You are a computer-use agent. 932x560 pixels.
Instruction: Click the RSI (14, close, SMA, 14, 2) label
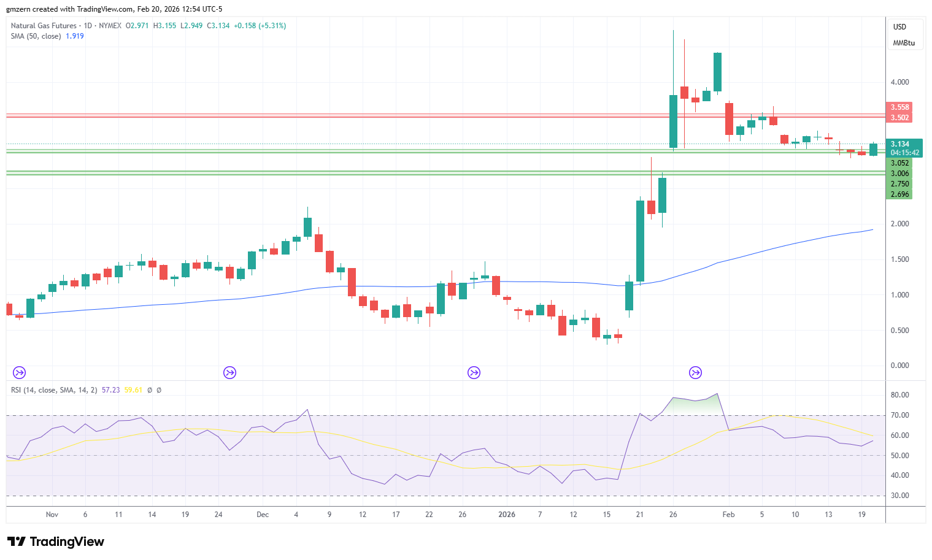[x=54, y=390]
